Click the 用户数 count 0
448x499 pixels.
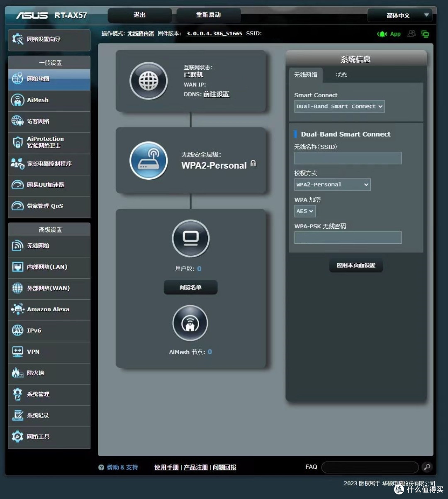199,269
